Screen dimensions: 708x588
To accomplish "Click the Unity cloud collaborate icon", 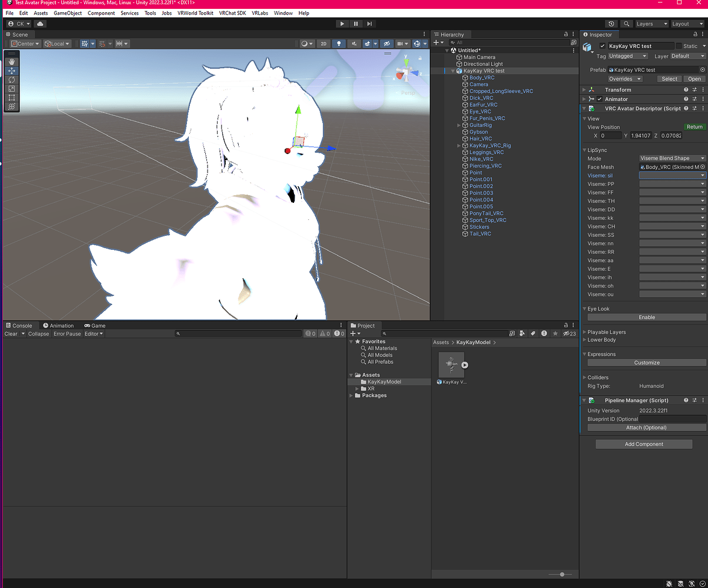I will coord(40,24).
